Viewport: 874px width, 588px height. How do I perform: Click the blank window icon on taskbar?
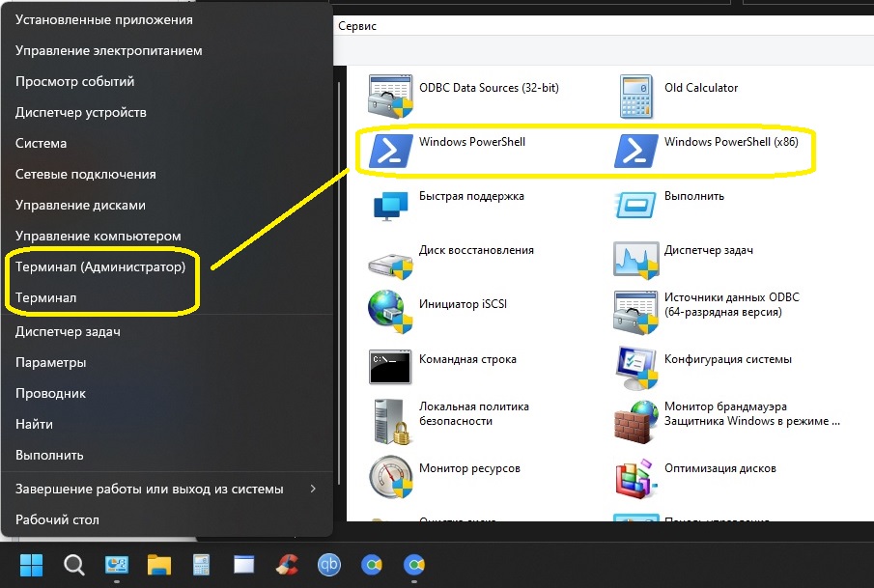coord(243,565)
